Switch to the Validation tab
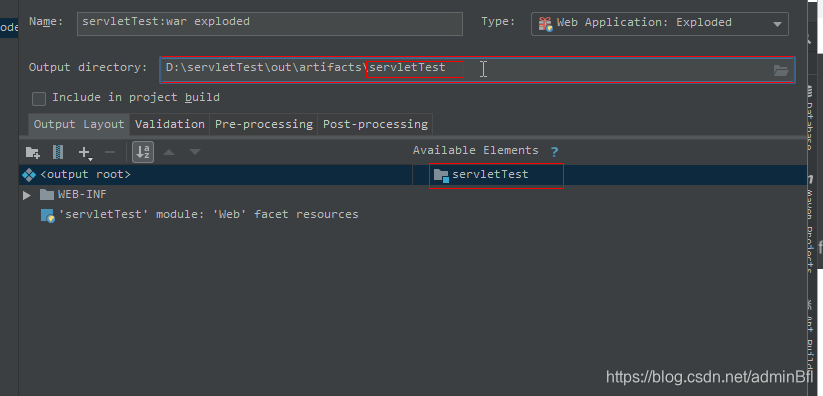Image resolution: width=823 pixels, height=396 pixels. 170,124
